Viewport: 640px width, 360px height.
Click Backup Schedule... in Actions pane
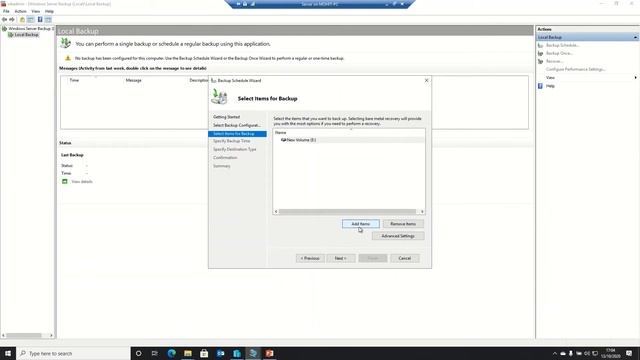click(x=562, y=45)
